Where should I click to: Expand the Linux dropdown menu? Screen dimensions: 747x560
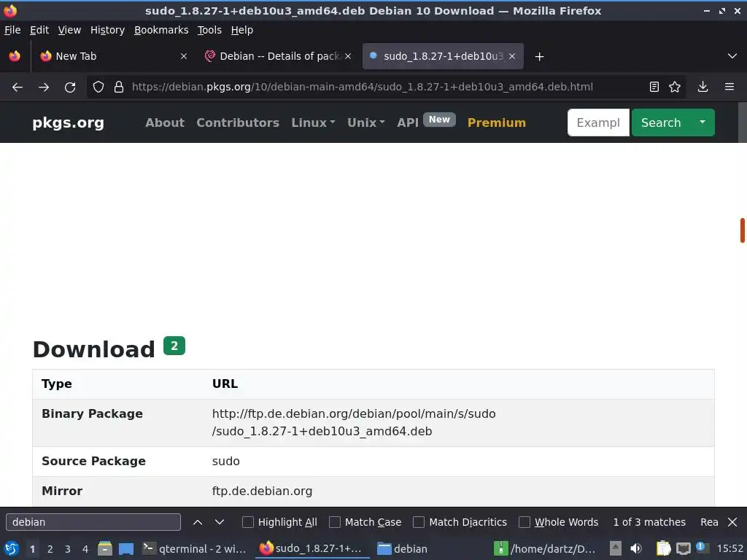coord(313,122)
